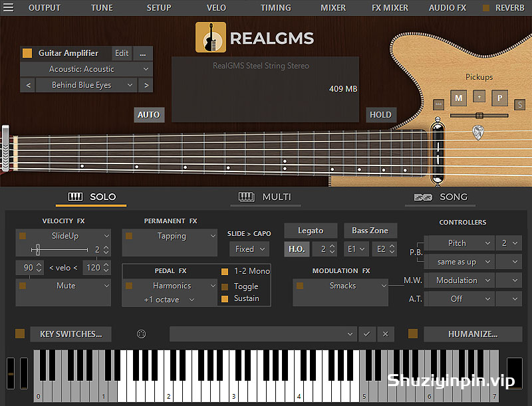Enable the Smacks modulation FX square
Viewport: 532px width, 406px height.
(x=300, y=286)
